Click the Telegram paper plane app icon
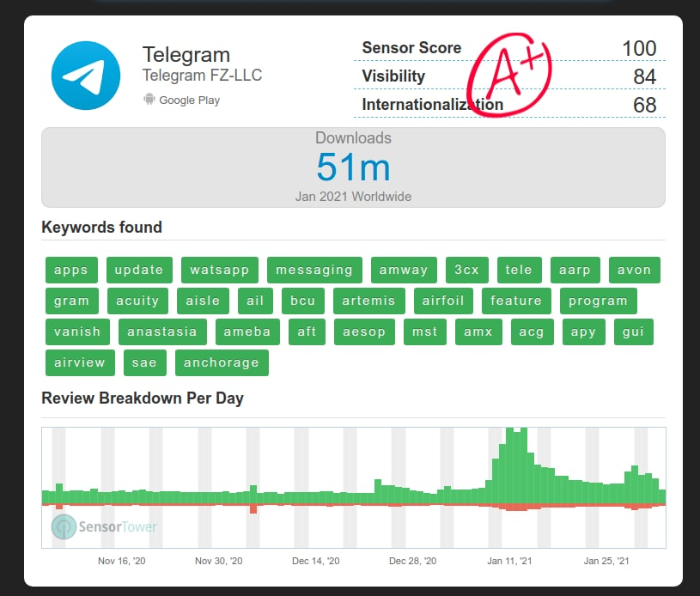This screenshot has height=596, width=700. 86,76
